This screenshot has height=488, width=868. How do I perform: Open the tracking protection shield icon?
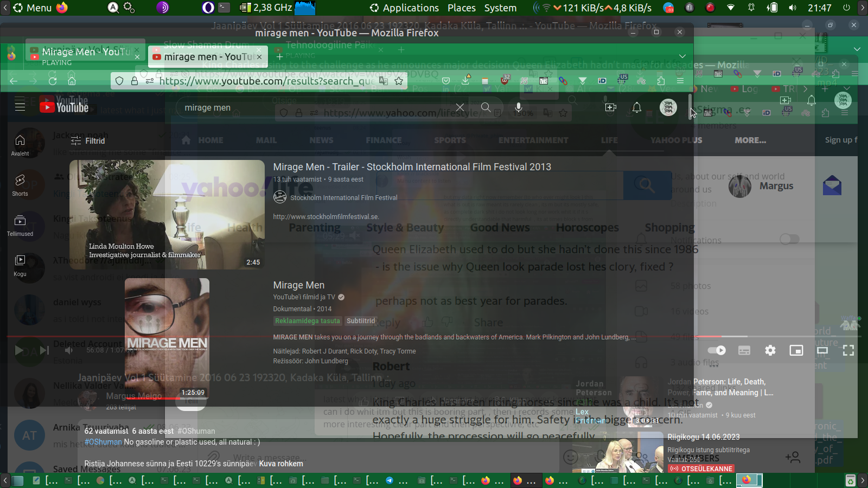point(119,81)
